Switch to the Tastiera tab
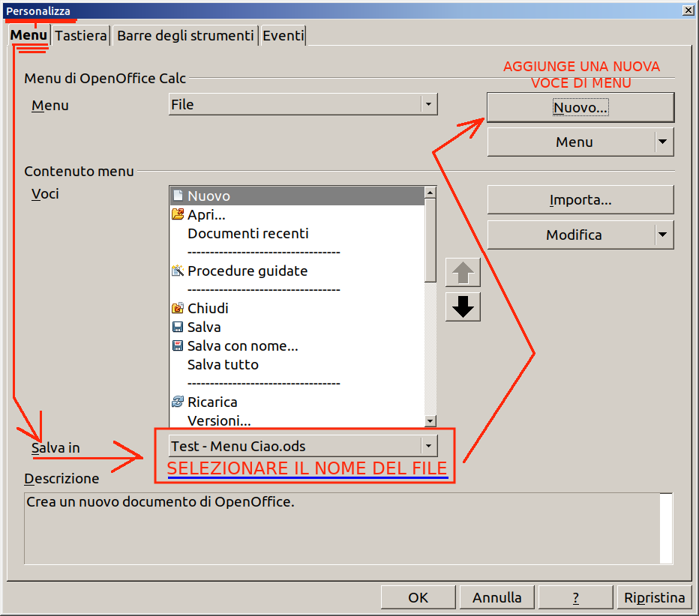The width and height of the screenshot is (699, 616). 81,36
